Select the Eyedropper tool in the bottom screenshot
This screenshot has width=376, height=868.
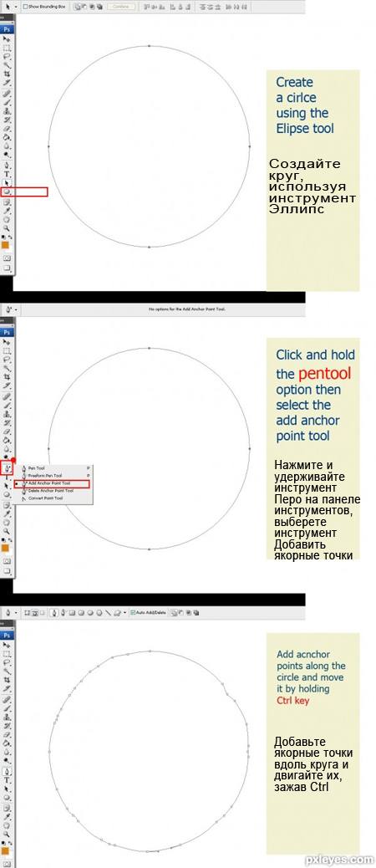pos(8,816)
